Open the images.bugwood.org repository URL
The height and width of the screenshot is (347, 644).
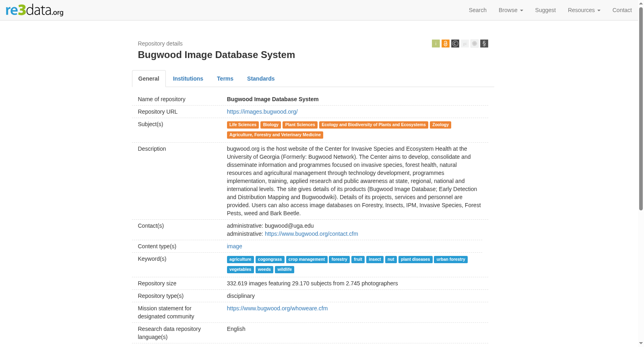point(262,112)
